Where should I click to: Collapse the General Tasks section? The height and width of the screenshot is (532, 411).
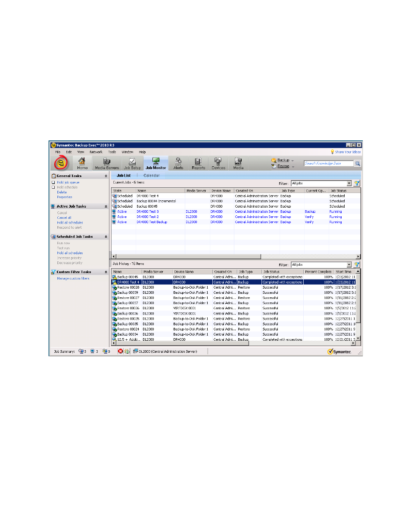tap(106, 176)
